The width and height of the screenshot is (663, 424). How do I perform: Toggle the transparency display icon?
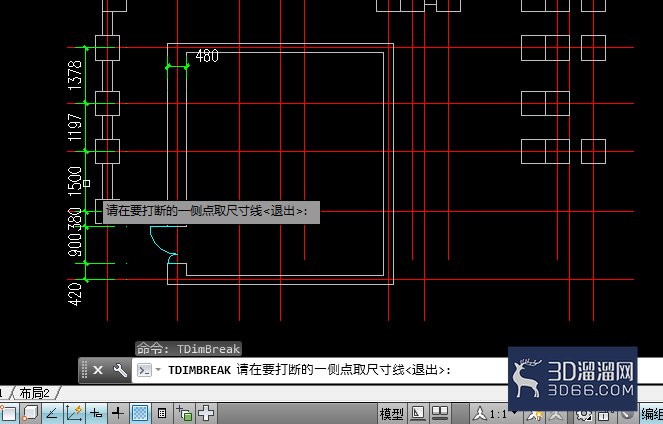[140, 413]
